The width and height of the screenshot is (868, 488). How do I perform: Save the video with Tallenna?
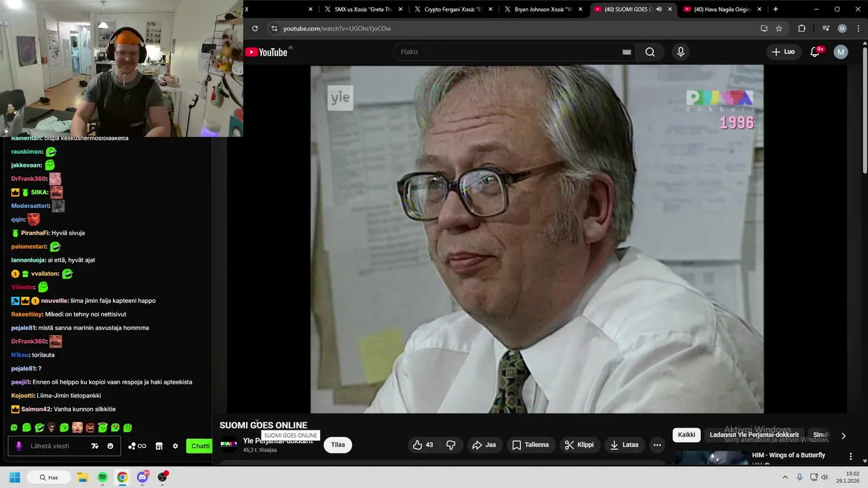(530, 445)
